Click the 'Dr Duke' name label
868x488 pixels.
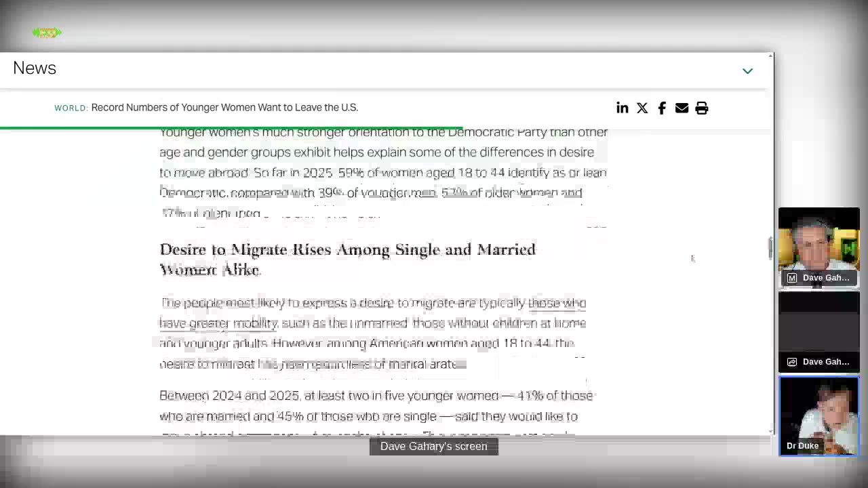click(802, 445)
